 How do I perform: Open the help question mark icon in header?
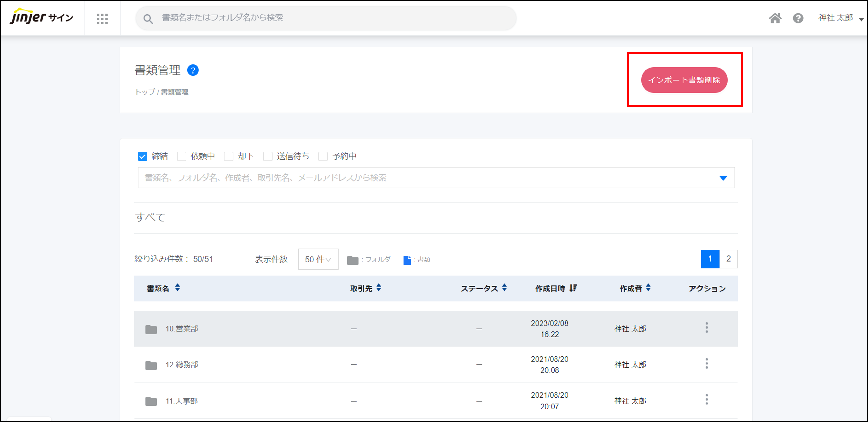(x=798, y=18)
